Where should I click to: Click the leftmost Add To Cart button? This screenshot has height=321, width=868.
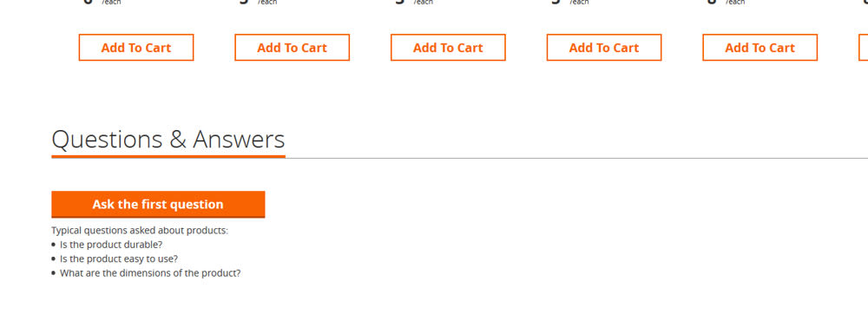pyautogui.click(x=136, y=48)
